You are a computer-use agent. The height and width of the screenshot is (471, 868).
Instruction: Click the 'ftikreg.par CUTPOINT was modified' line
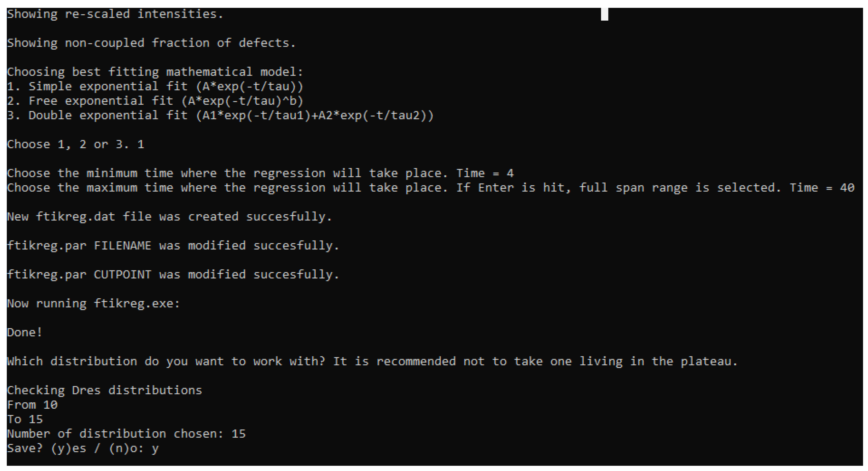tap(173, 274)
